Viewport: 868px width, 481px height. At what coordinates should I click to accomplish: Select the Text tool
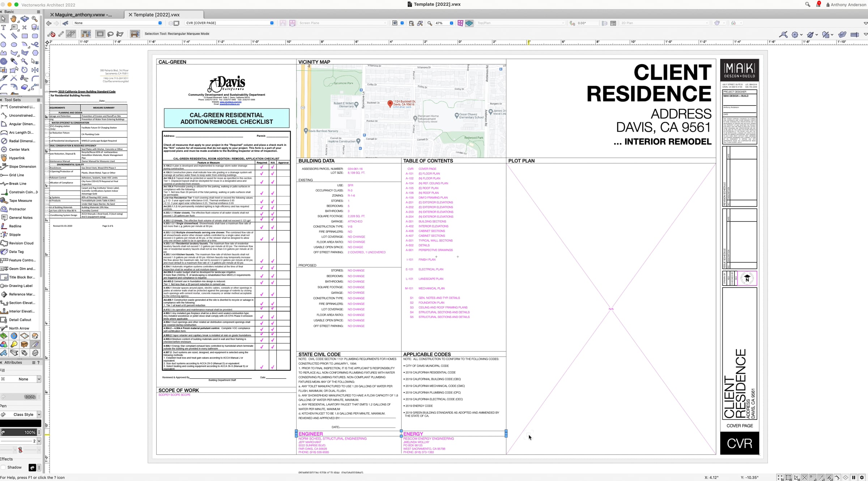point(4,27)
